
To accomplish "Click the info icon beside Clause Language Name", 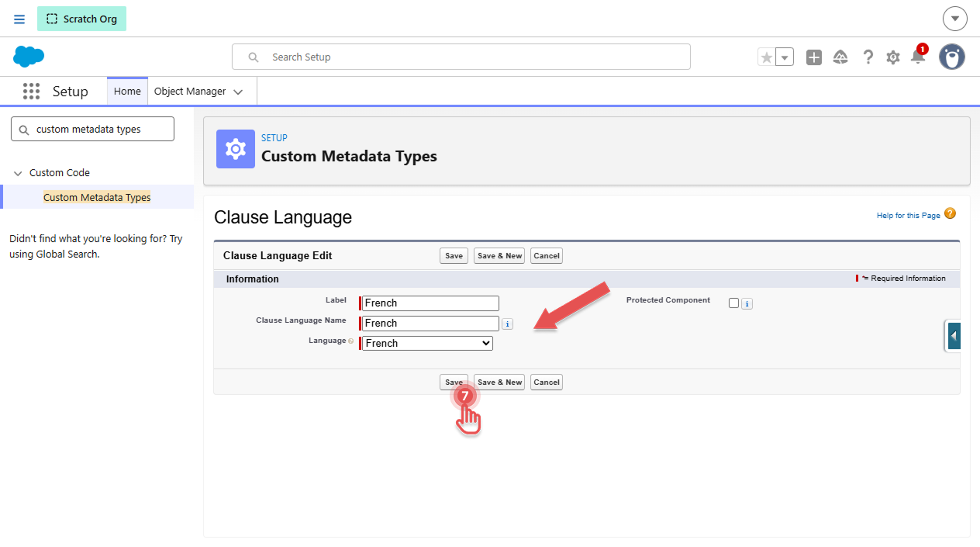I will [x=507, y=324].
